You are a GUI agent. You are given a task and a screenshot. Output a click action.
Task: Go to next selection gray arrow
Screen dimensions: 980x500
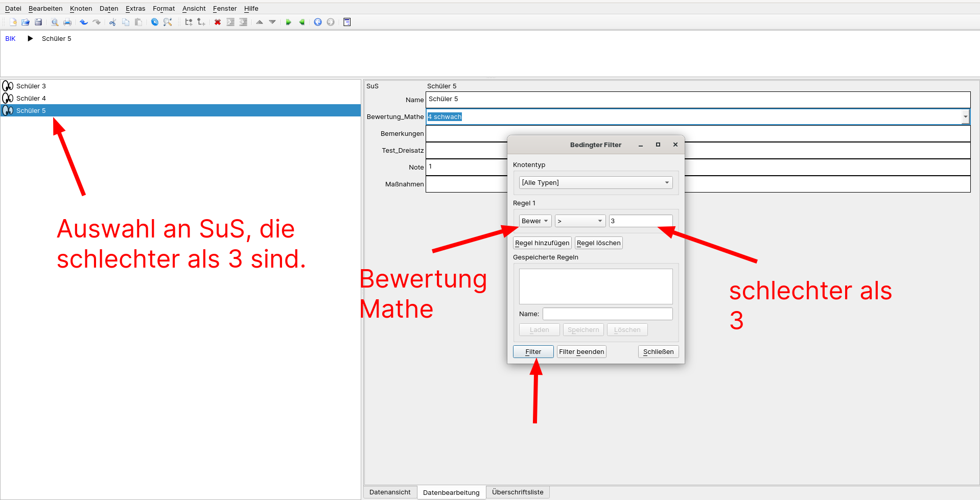pyautogui.click(x=331, y=22)
